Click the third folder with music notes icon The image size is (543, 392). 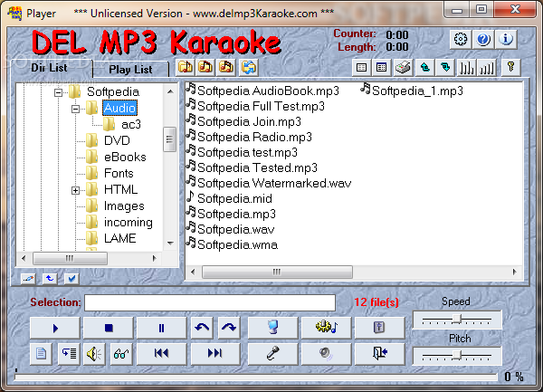(x=226, y=67)
